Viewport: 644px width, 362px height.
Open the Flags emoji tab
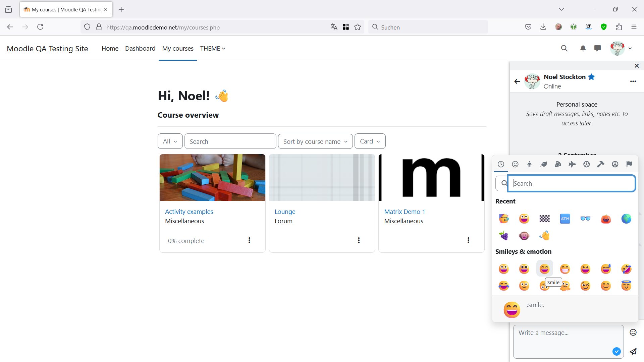coord(629,164)
